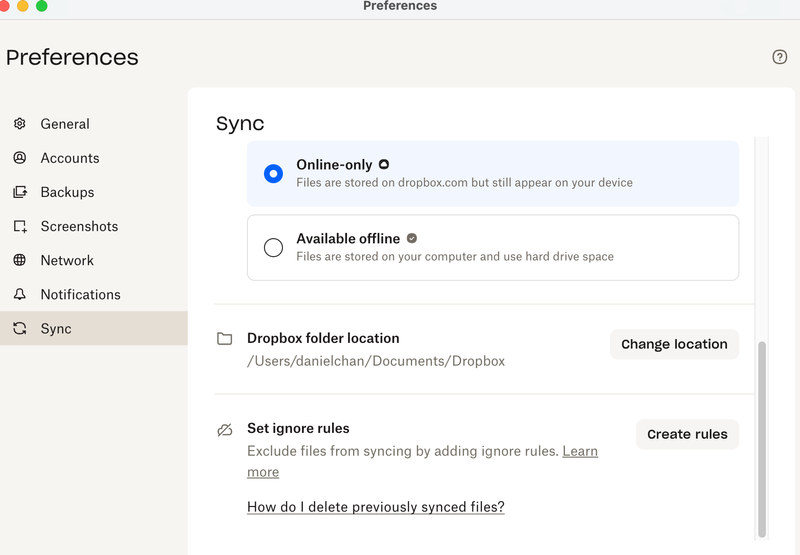The height and width of the screenshot is (555, 800).
Task: Click the General gear icon in sidebar
Action: 20,124
